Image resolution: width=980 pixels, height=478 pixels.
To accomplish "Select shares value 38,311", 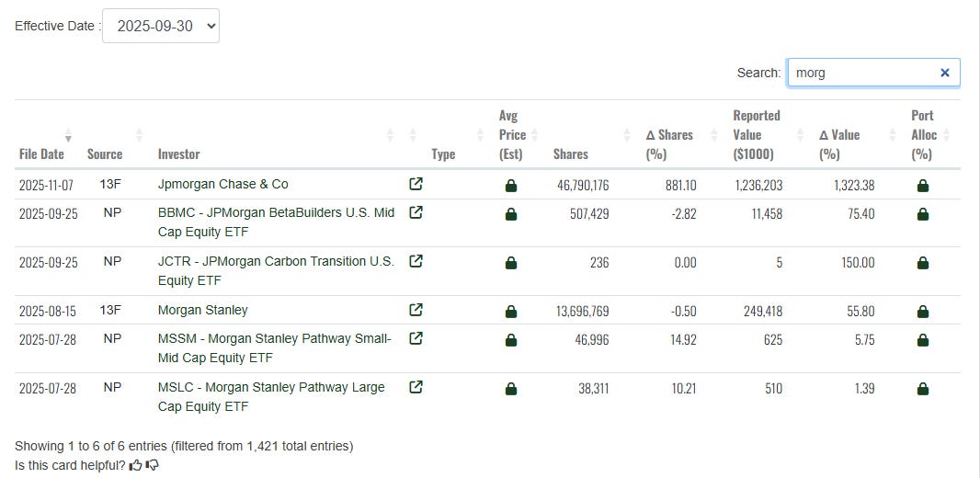I will pos(594,389).
